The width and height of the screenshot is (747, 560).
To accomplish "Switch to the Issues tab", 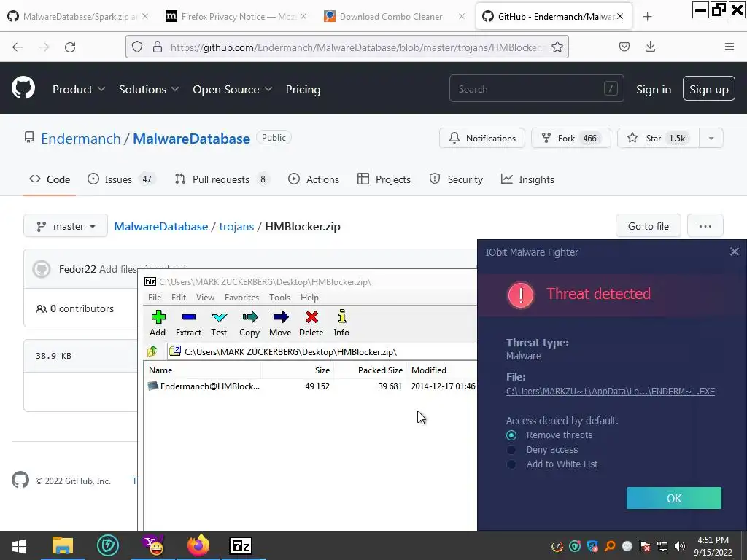I will (x=122, y=179).
